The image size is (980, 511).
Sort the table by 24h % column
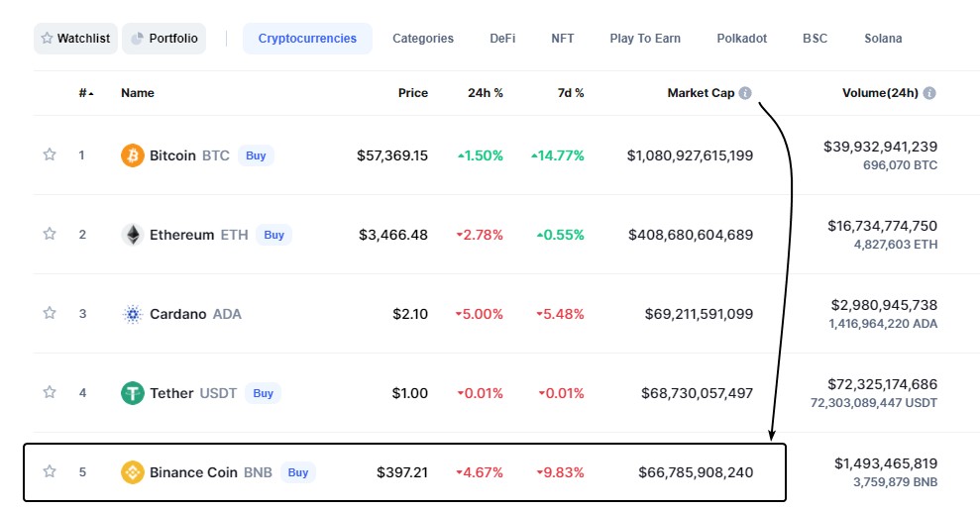tap(486, 93)
